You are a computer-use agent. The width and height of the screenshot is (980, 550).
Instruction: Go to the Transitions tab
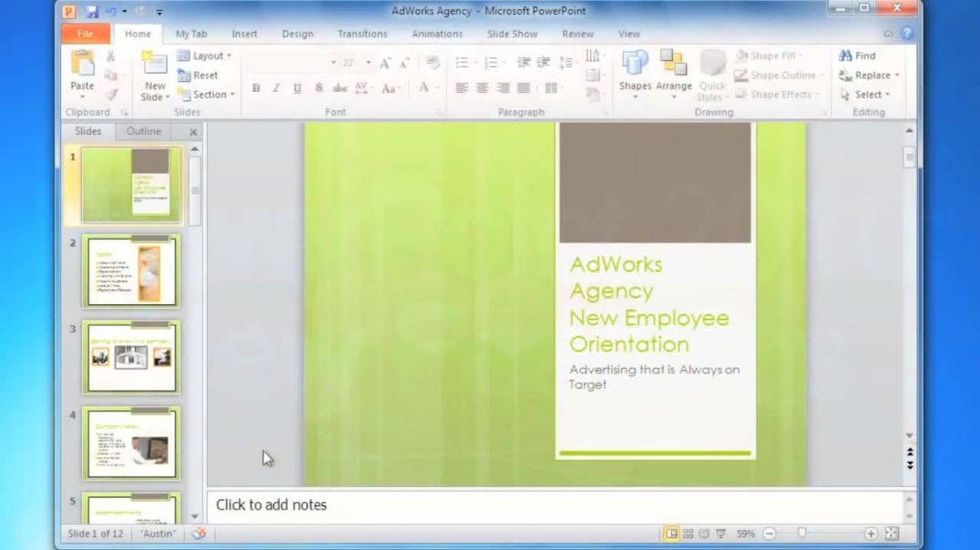click(362, 34)
